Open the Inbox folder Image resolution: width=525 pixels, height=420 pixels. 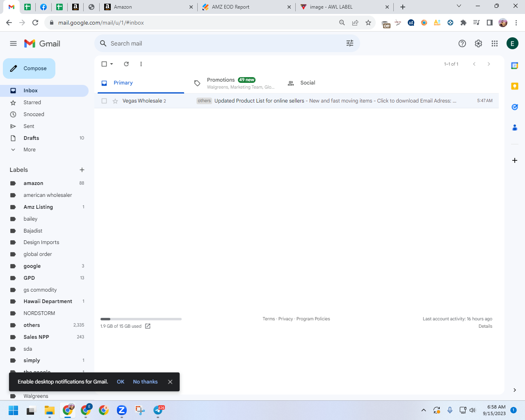(44, 91)
